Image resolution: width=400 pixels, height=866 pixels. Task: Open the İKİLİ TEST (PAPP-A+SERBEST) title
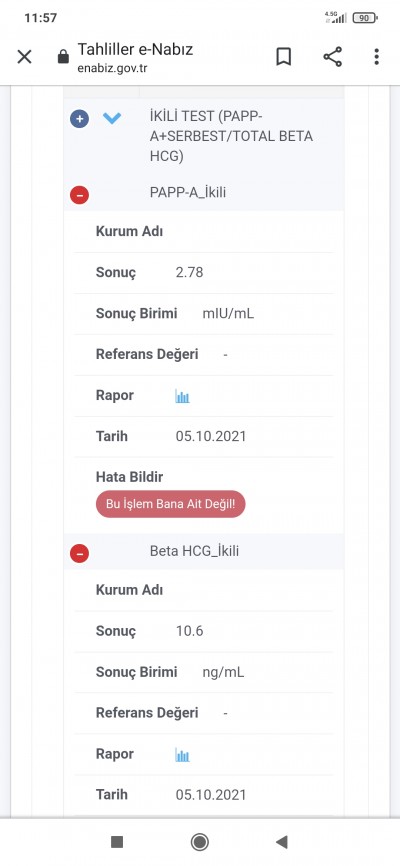[231, 136]
